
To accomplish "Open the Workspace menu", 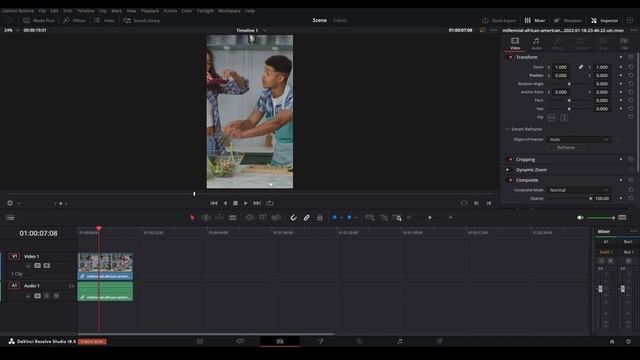I will pos(229,11).
